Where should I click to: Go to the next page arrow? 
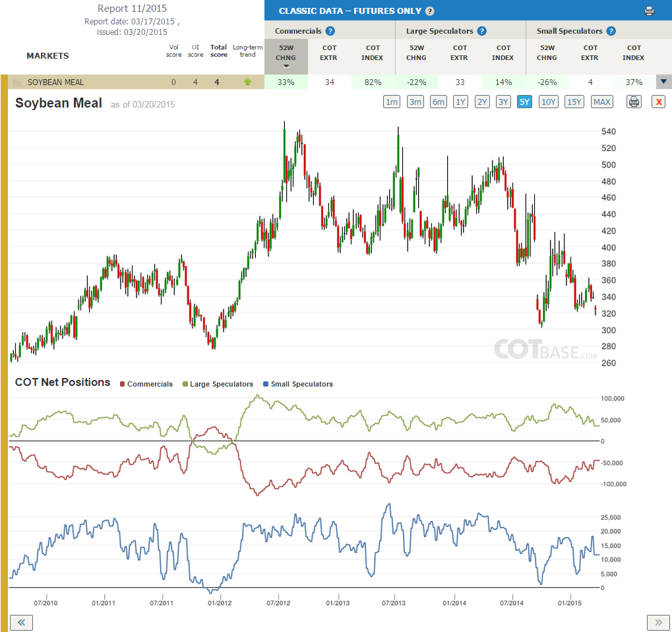pyautogui.click(x=658, y=622)
